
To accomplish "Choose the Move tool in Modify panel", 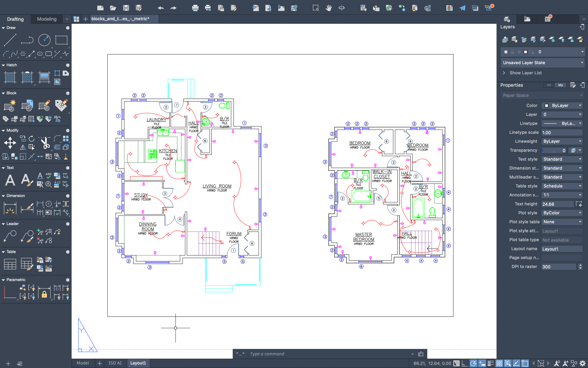I will tap(10, 143).
